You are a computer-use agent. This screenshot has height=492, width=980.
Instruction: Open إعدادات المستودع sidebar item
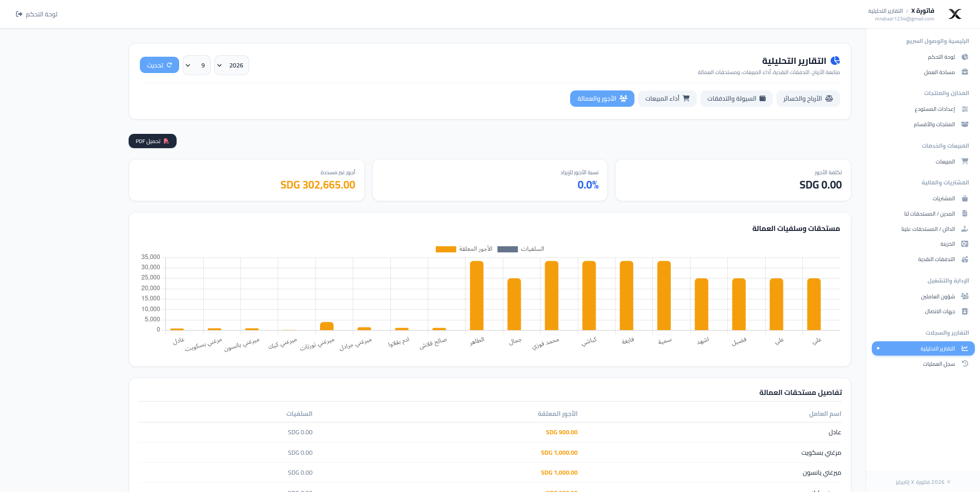923,109
